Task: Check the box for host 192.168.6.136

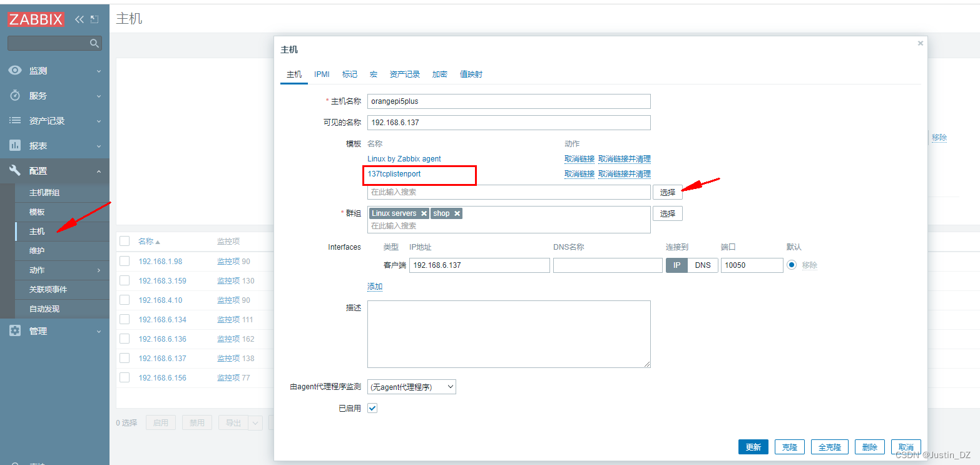Action: (x=125, y=339)
